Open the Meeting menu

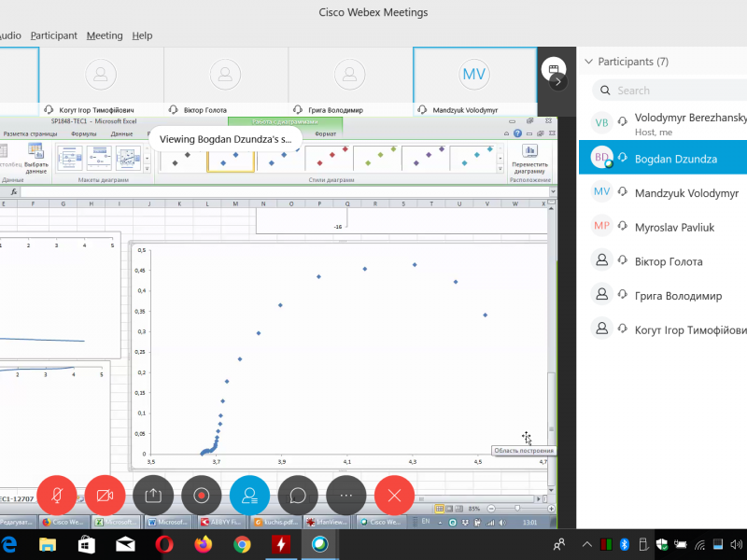(105, 35)
